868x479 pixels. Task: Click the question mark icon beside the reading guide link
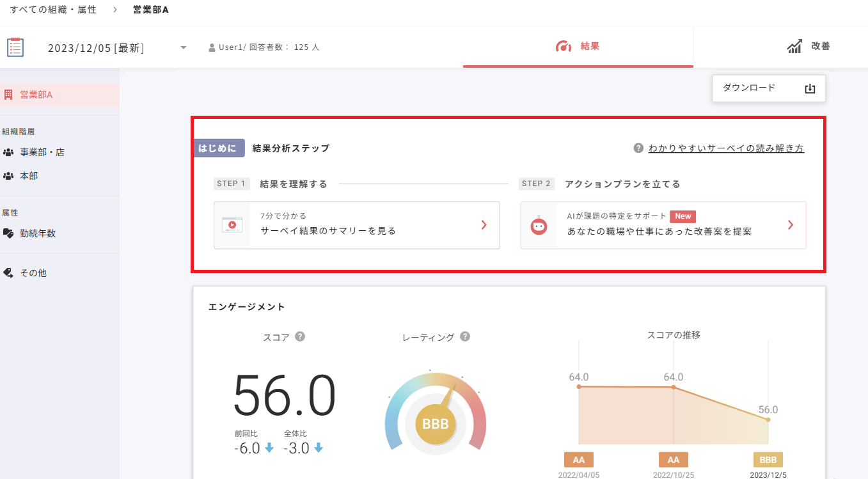tap(637, 147)
